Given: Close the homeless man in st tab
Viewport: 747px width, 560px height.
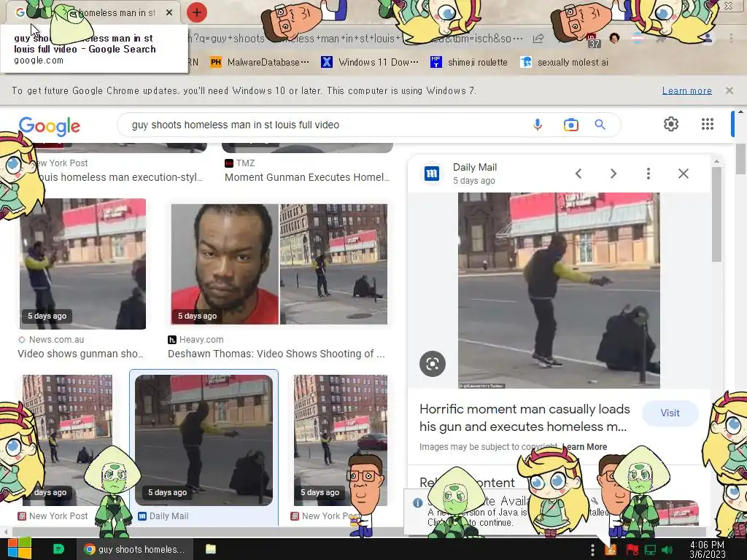Looking at the screenshot, I should click(169, 13).
